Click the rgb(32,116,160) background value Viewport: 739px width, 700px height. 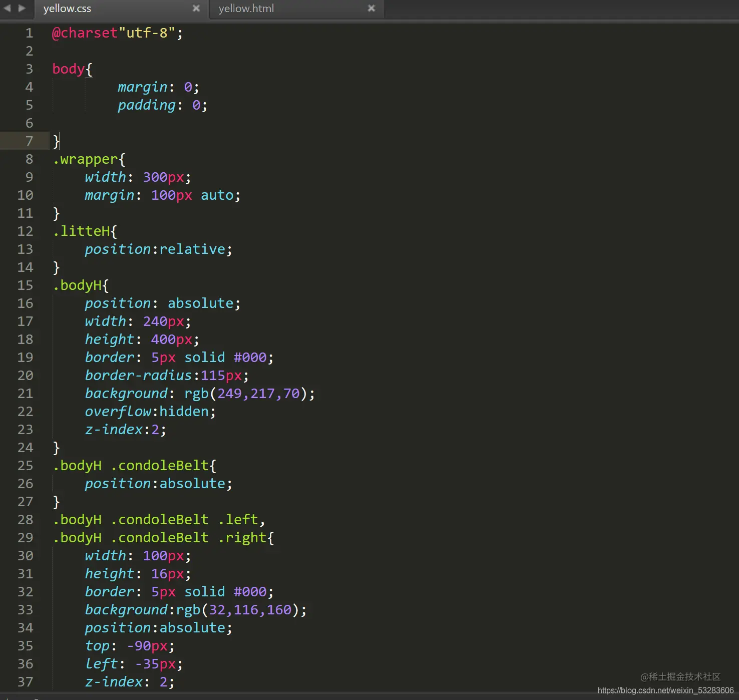[237, 610]
